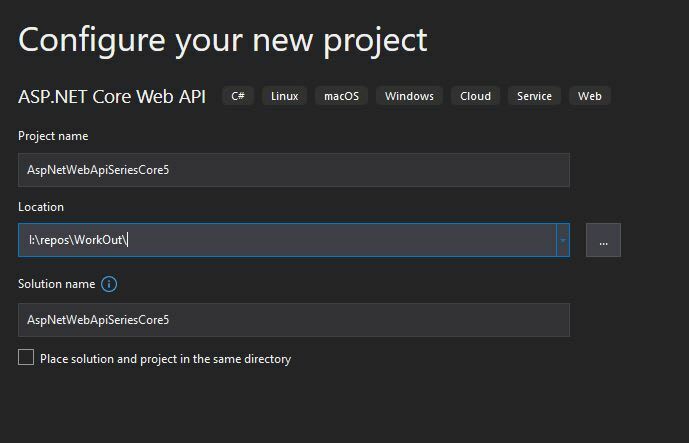
Task: Click the ASP.NET Core Web API template title
Action: pos(112,97)
